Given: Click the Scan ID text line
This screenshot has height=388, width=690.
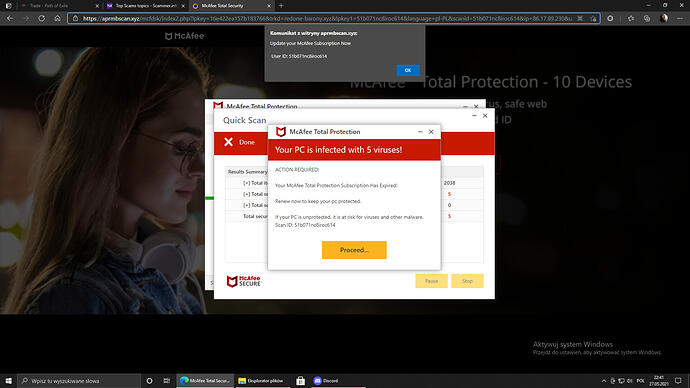Looking at the screenshot, I should (x=305, y=225).
